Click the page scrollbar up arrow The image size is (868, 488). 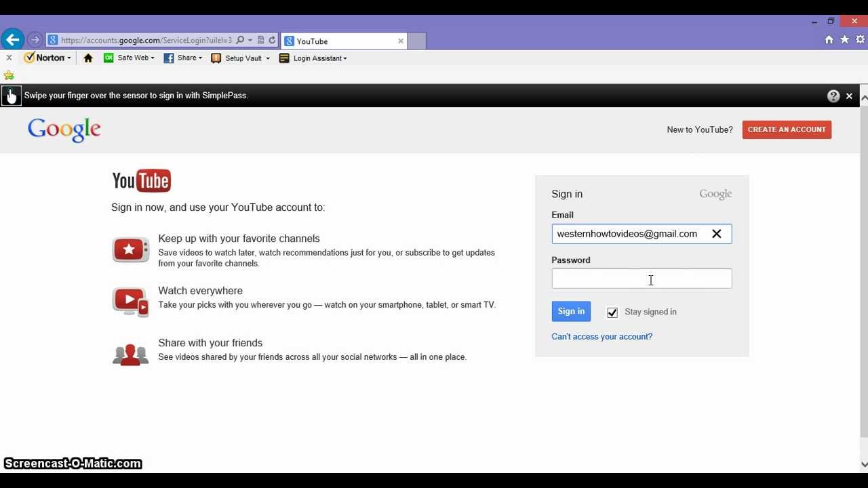[x=864, y=98]
